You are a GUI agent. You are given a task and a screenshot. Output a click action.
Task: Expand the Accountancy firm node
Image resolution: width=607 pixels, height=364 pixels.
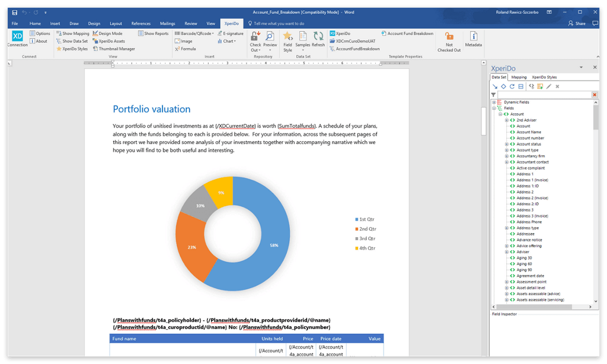(506, 156)
